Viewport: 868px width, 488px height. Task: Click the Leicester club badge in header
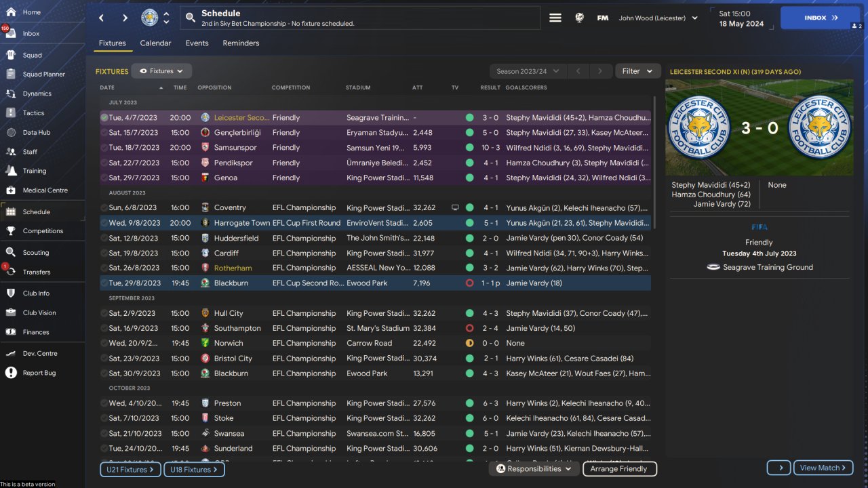coord(150,18)
